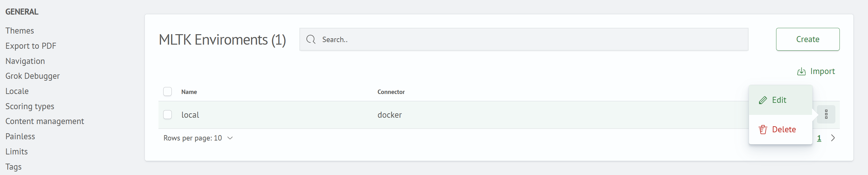Open Themes in the General sidebar
Image resolution: width=868 pixels, height=175 pixels.
[20, 31]
